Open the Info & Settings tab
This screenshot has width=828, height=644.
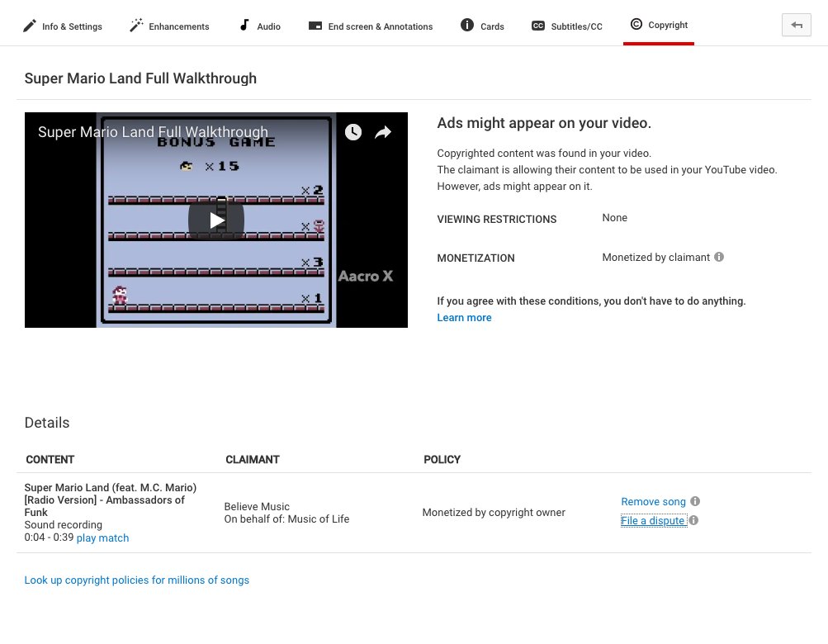click(62, 26)
